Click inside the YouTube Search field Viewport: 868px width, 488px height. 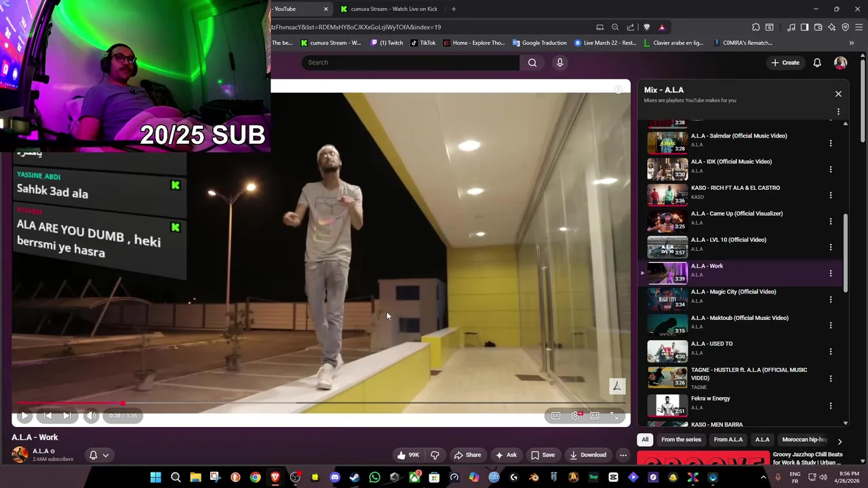point(410,62)
